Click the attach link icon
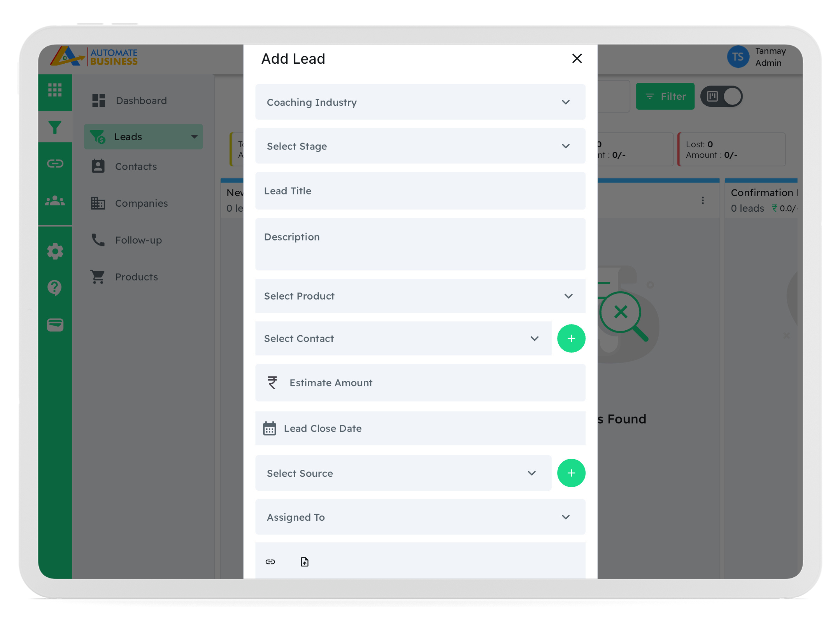This screenshot has width=840, height=630. tap(270, 562)
